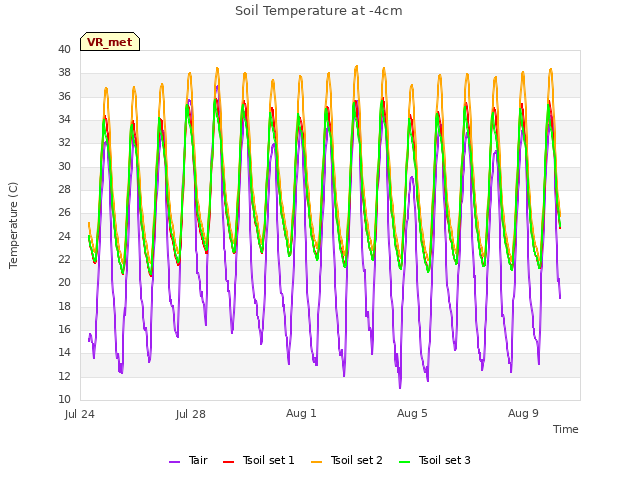The image size is (640, 480).
Task: Click the 36 y-axis tick label
Action: coord(64,96)
